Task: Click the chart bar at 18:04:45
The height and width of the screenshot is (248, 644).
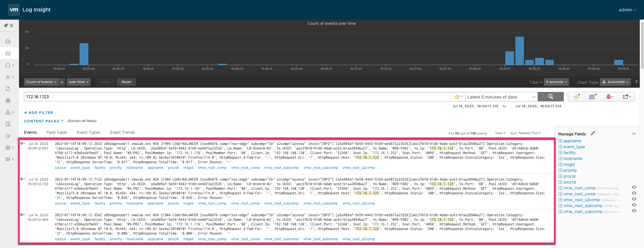Action: [84, 54]
